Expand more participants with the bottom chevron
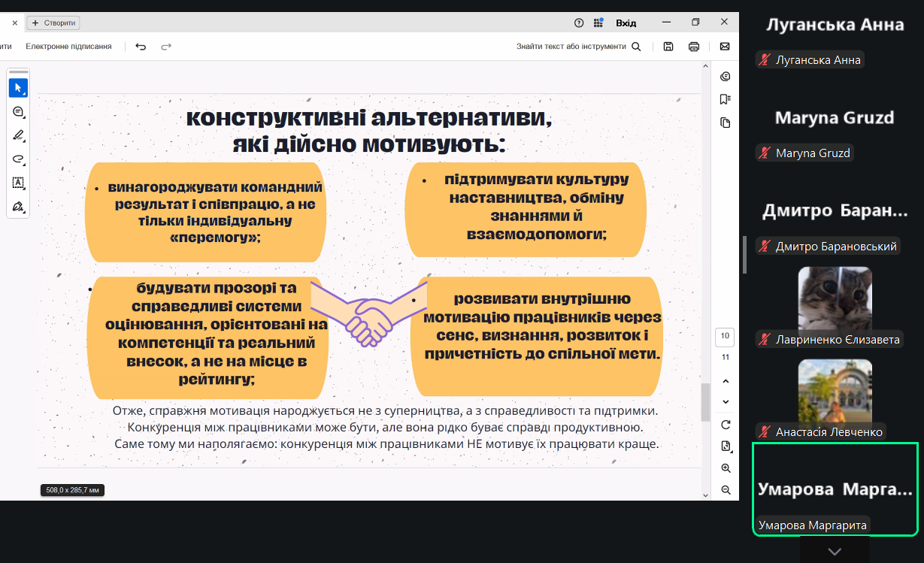The image size is (924, 563). 834,552
